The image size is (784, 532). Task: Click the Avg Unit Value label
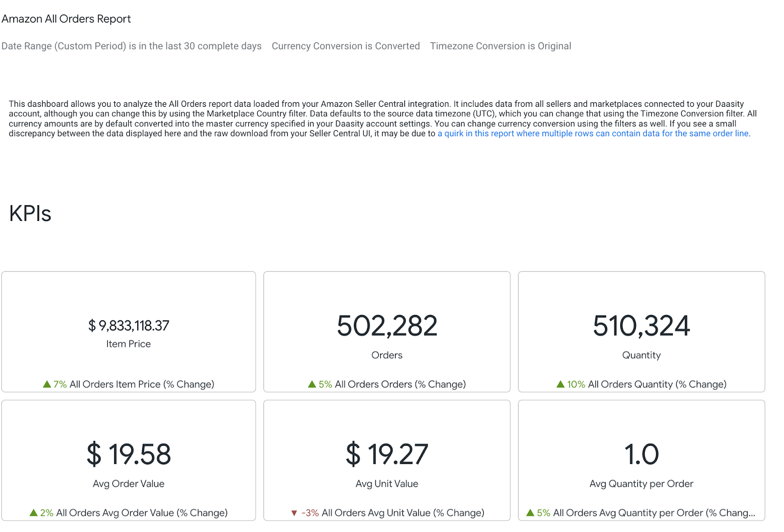pos(387,484)
